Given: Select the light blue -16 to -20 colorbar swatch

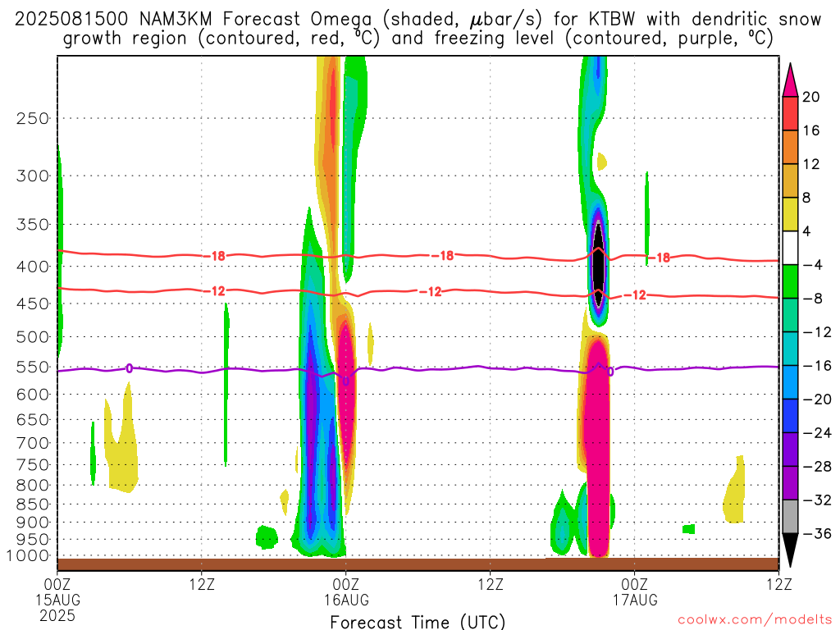Looking at the screenshot, I should [790, 382].
